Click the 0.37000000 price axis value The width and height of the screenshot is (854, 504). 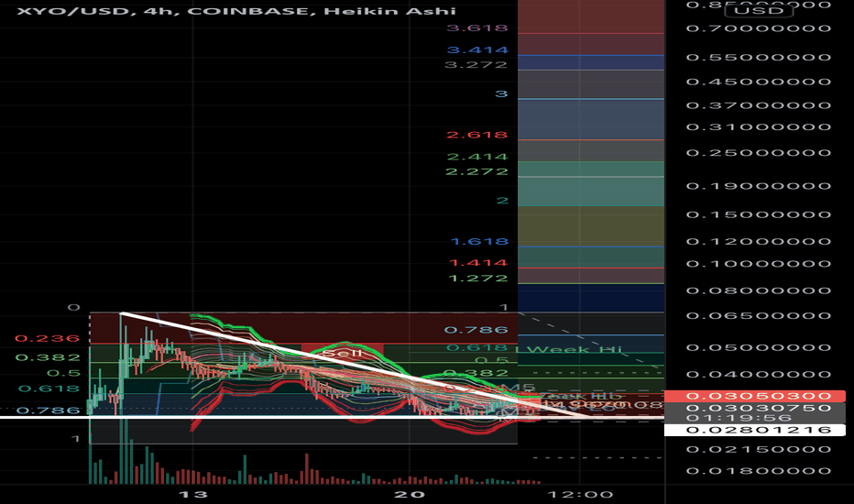tap(759, 105)
